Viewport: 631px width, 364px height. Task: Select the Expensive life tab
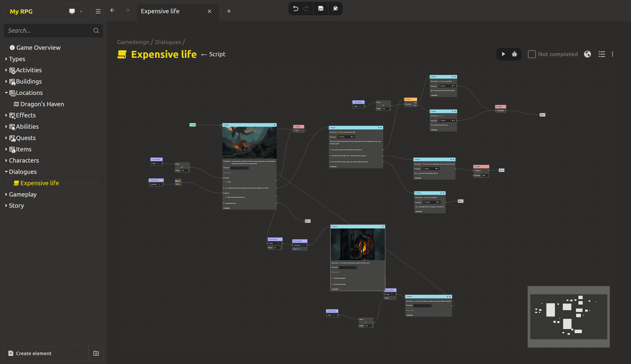[x=160, y=11]
